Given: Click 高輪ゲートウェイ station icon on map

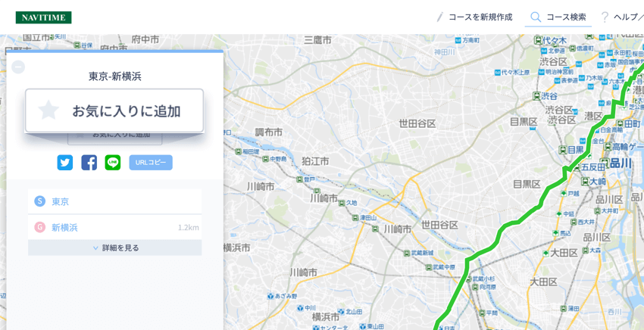Looking at the screenshot, I should pyautogui.click(x=608, y=147).
